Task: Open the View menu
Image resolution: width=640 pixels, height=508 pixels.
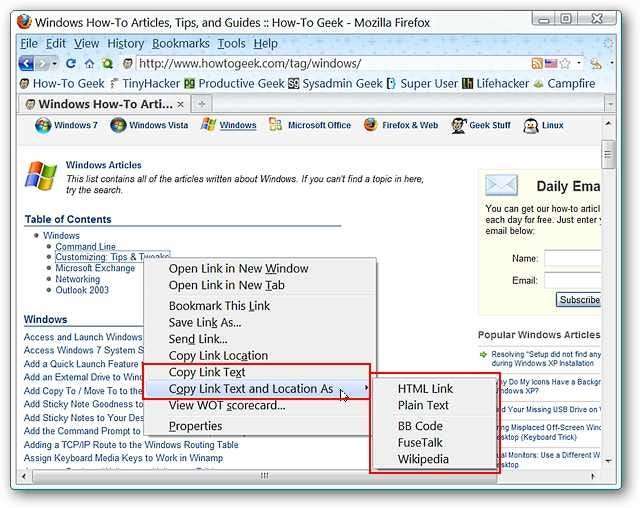Action: [x=87, y=44]
